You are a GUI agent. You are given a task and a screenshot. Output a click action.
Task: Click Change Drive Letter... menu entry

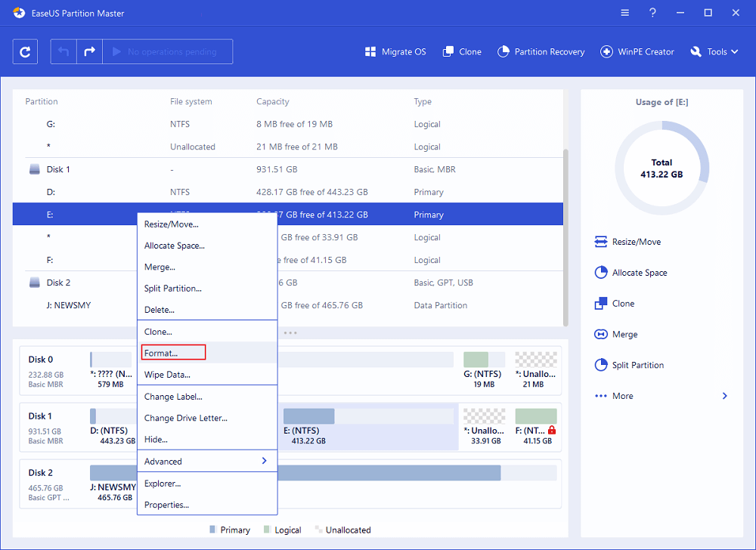185,418
